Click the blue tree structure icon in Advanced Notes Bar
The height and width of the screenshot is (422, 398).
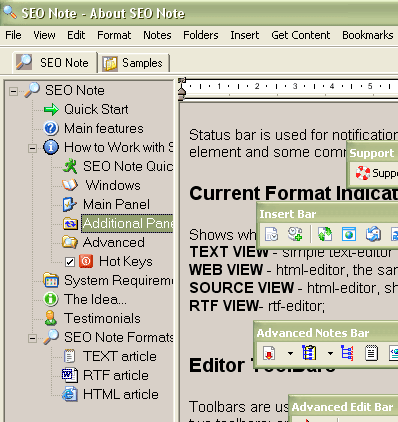(x=347, y=353)
